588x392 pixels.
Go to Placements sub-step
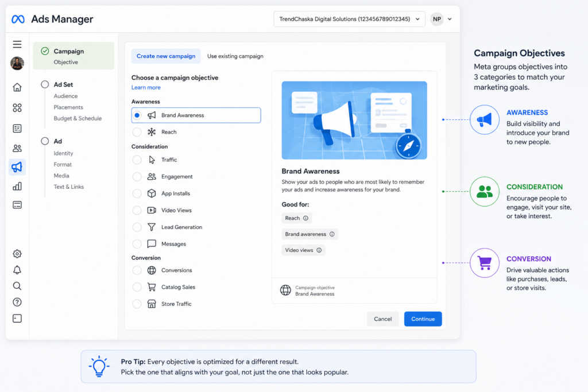click(x=68, y=107)
